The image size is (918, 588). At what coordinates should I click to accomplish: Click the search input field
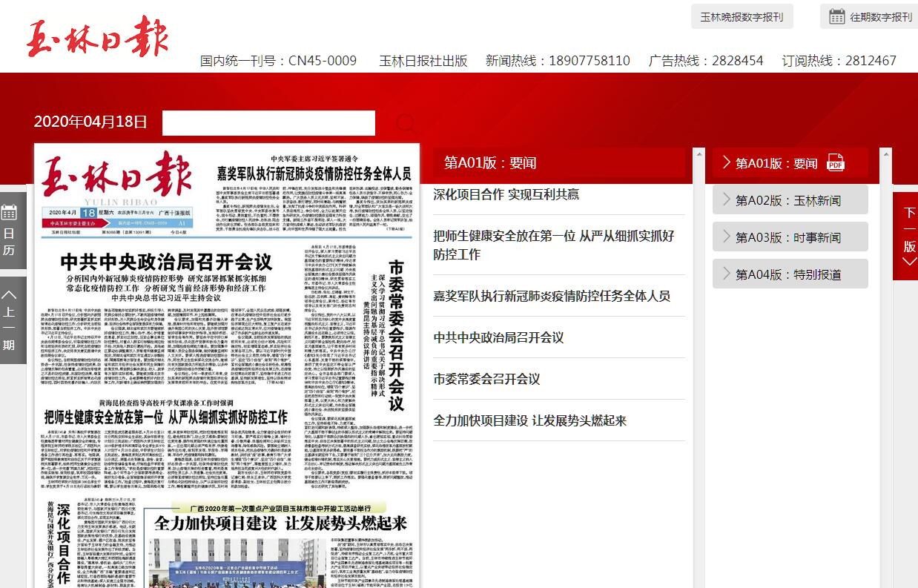[x=268, y=123]
